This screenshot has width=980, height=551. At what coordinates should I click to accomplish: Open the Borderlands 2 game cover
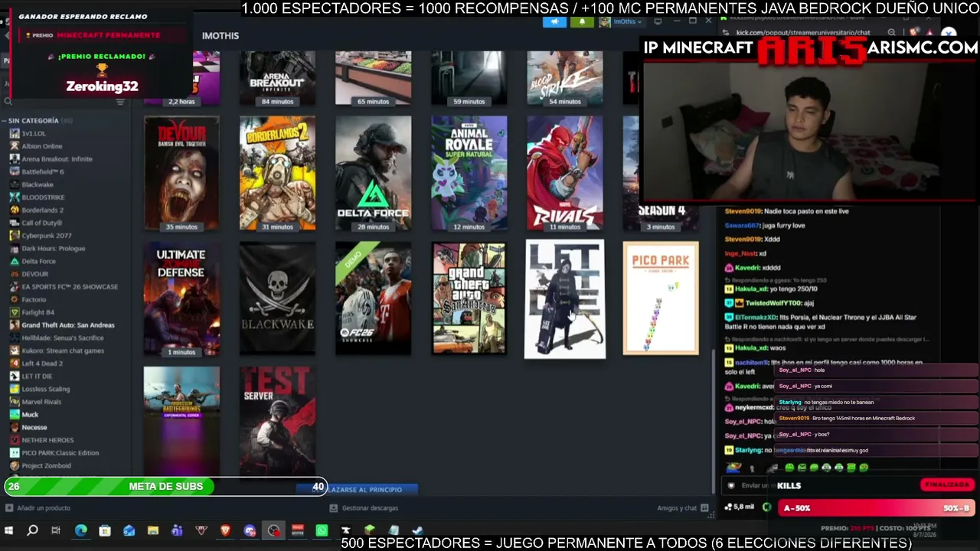pos(277,173)
